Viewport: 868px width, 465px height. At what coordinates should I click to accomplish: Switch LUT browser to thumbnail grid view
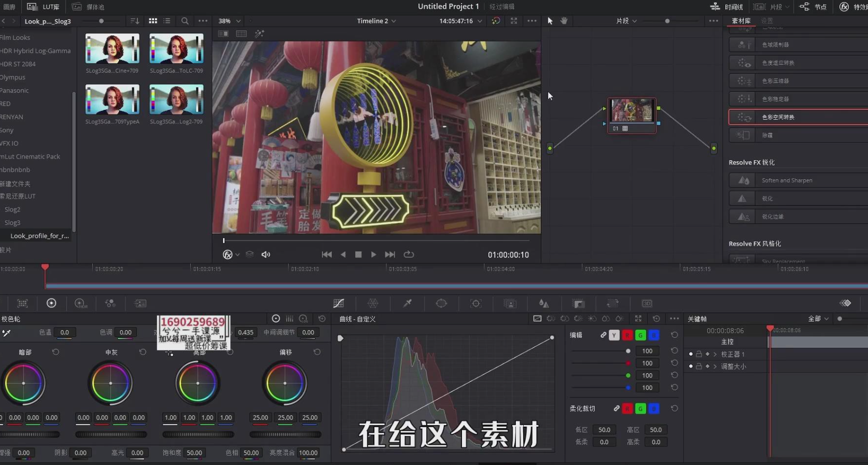point(153,21)
